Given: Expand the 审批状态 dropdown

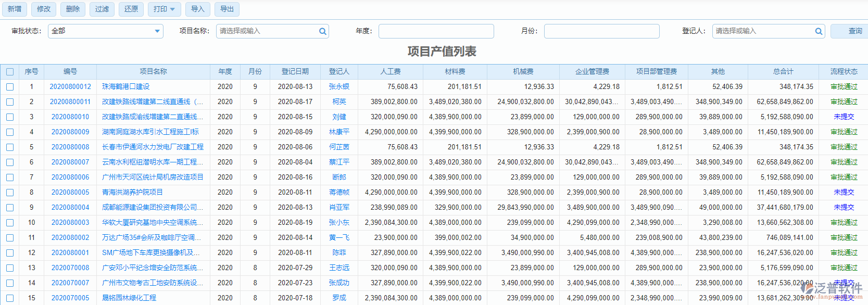Looking at the screenshot, I should coord(157,31).
